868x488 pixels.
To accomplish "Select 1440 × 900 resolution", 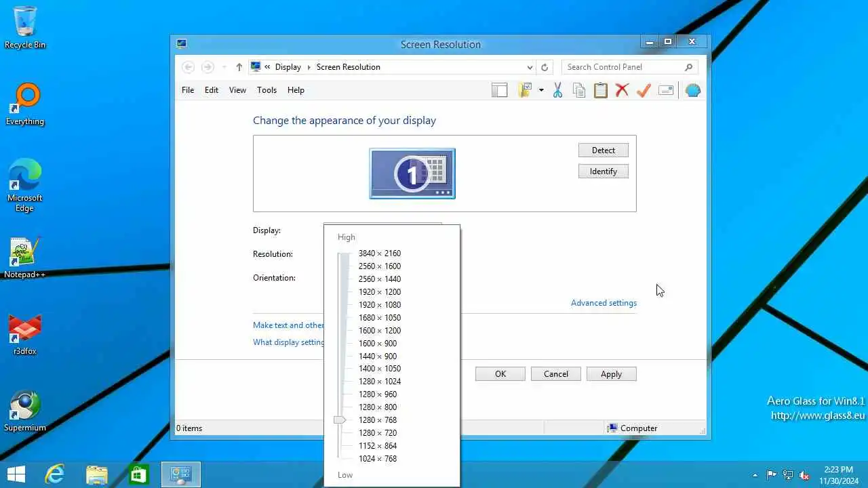I will 378,357.
